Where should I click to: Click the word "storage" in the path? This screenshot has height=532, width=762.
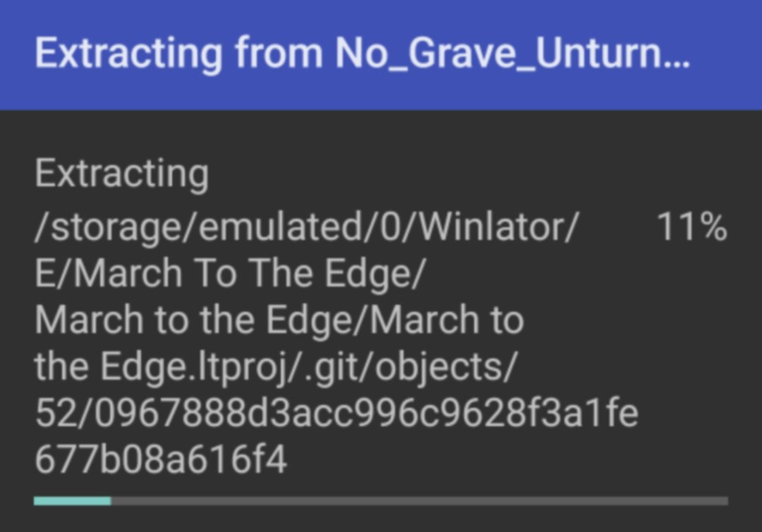[116, 229]
